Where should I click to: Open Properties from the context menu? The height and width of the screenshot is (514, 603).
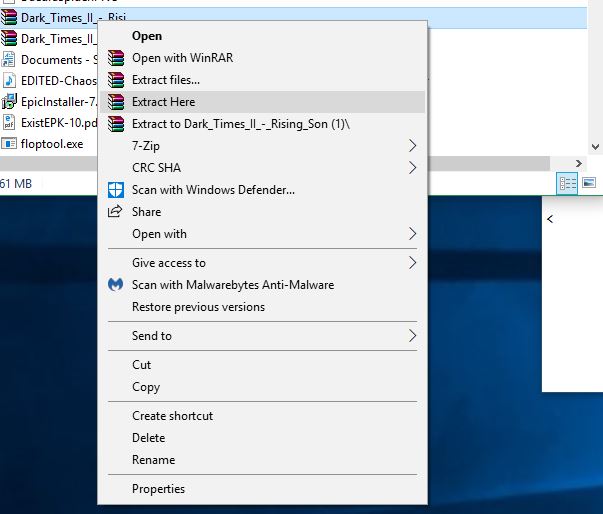coord(158,489)
